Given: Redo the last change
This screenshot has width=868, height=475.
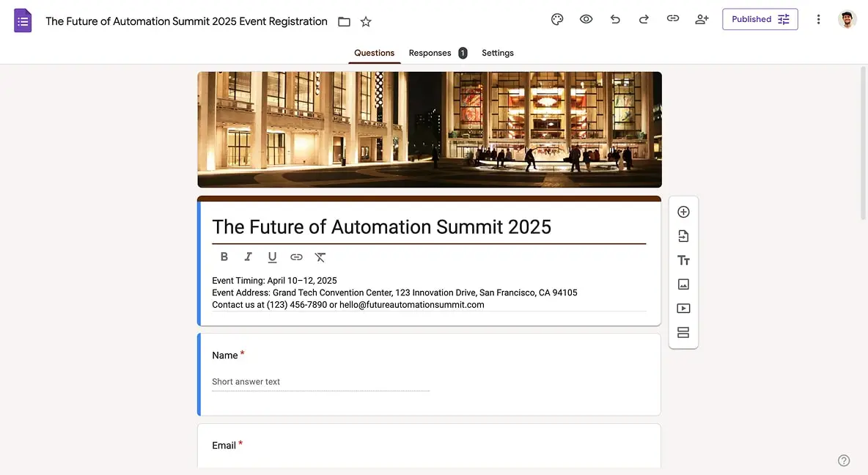Looking at the screenshot, I should tap(644, 19).
